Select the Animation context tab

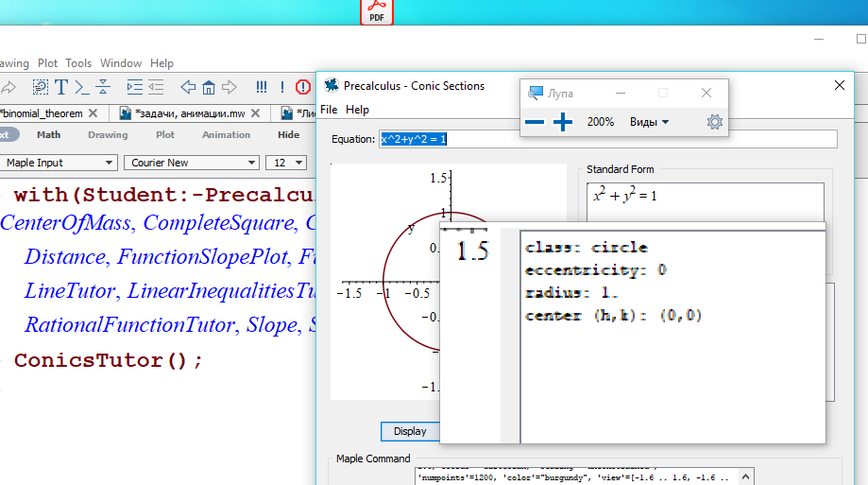[x=226, y=134]
